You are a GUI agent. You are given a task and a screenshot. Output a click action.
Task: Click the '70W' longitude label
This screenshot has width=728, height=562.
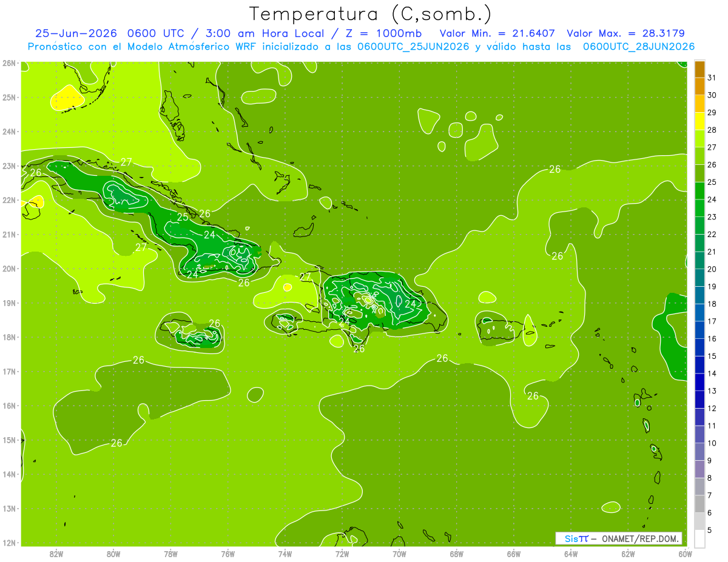click(399, 553)
